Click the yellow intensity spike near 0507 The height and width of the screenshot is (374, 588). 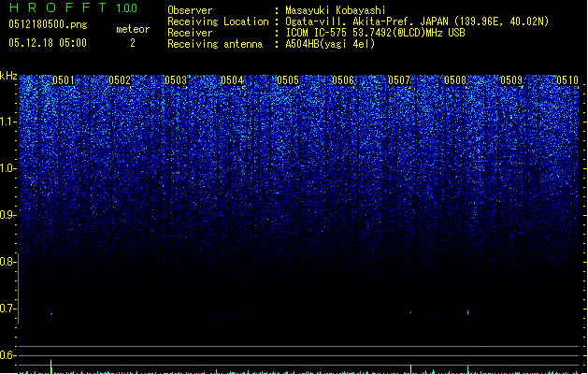coord(411,369)
